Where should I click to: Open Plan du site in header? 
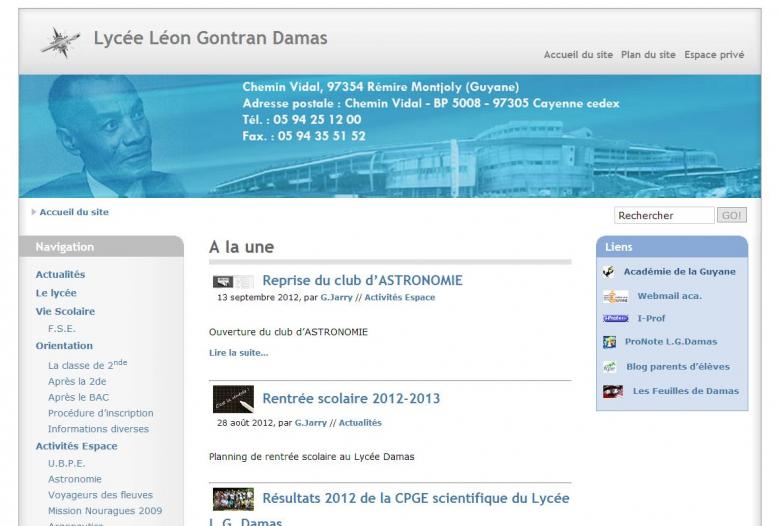pyautogui.click(x=648, y=55)
